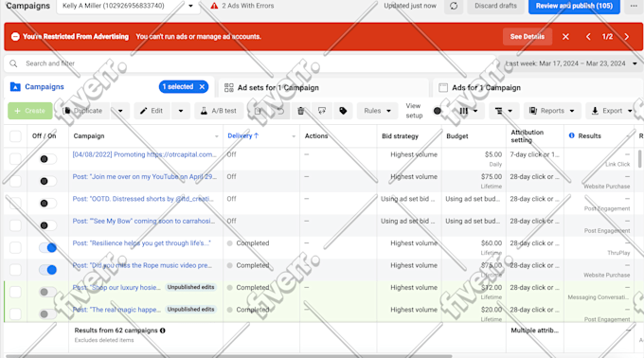Tick the select-all checkbox in the table header
Viewport: 644px width, 358px height.
pyautogui.click(x=15, y=136)
